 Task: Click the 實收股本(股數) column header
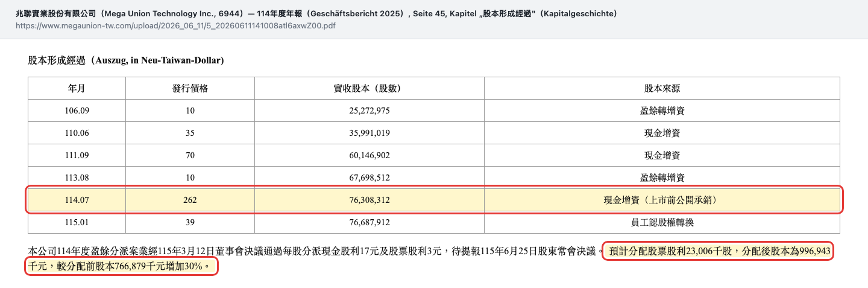pyautogui.click(x=369, y=88)
